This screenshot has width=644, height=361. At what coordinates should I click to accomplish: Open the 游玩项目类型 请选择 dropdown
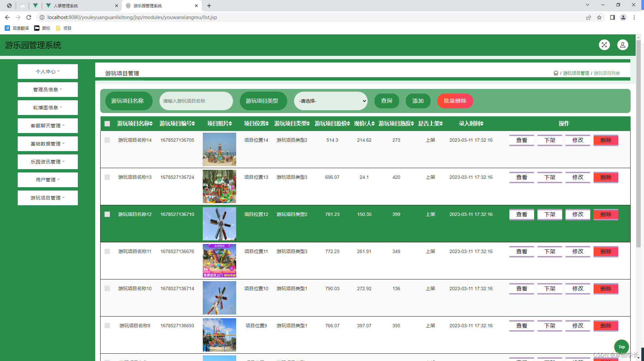(x=331, y=101)
